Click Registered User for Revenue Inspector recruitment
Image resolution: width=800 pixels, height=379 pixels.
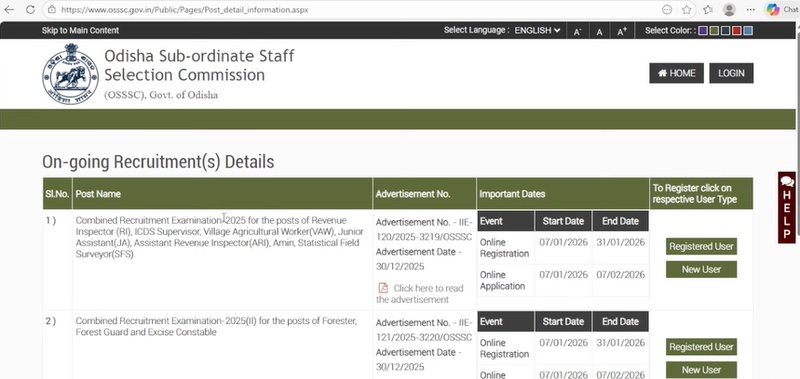point(701,246)
